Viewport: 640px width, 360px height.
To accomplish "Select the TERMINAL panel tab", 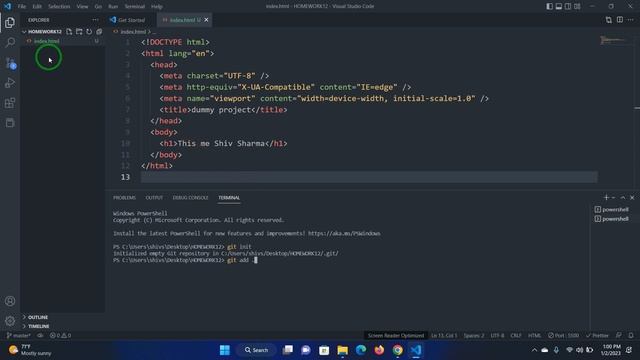I will click(229, 198).
